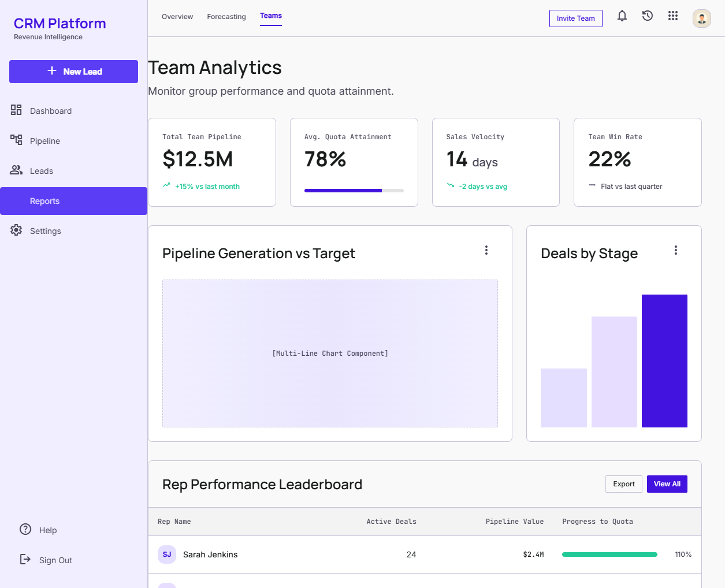Image resolution: width=725 pixels, height=588 pixels.
Task: Open Pipeline Generation vs Target options menu
Action: coord(486,251)
